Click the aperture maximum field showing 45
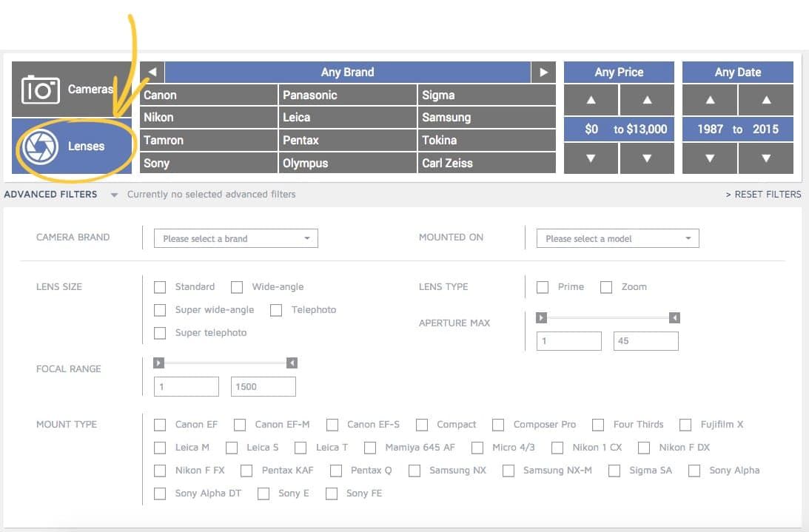Screen dimensions: 809x532 pos(646,341)
